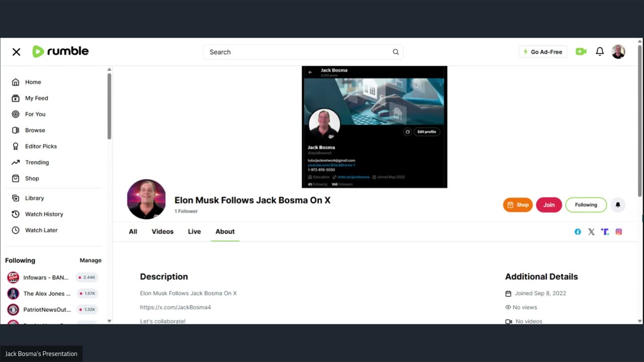
Task: Click the sidebar scrollbar thumb
Action: [x=109, y=106]
